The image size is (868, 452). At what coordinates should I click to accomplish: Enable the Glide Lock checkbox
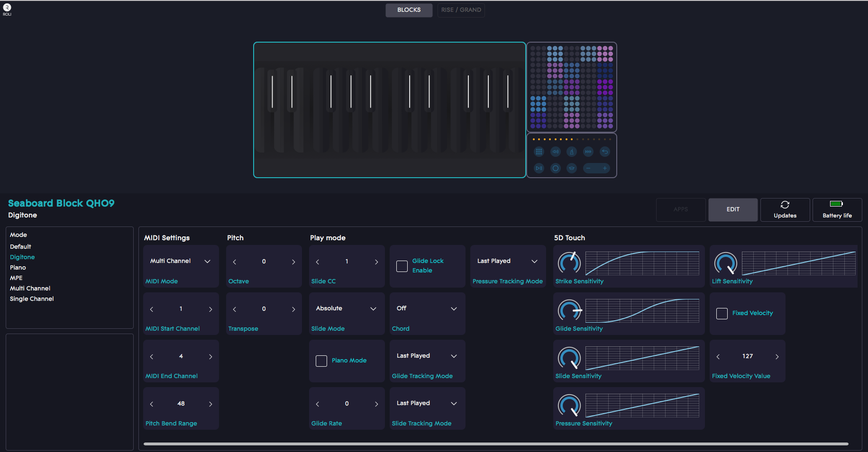pyautogui.click(x=402, y=266)
